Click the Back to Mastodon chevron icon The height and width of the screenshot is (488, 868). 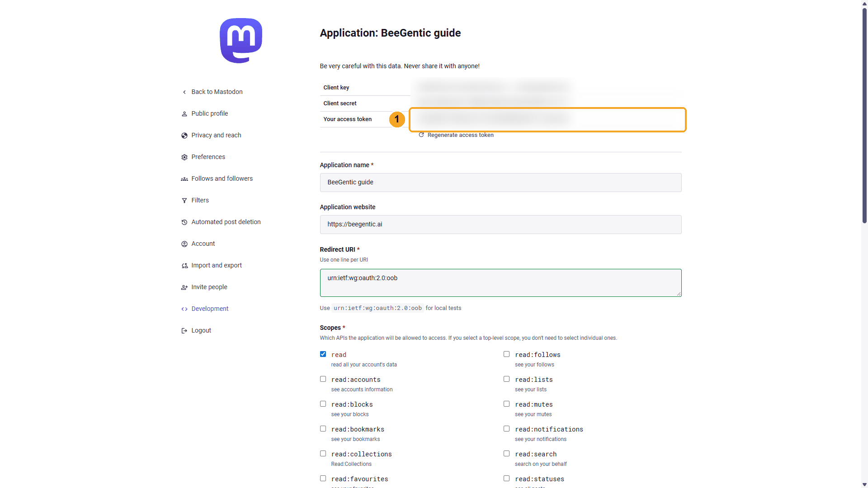click(184, 92)
